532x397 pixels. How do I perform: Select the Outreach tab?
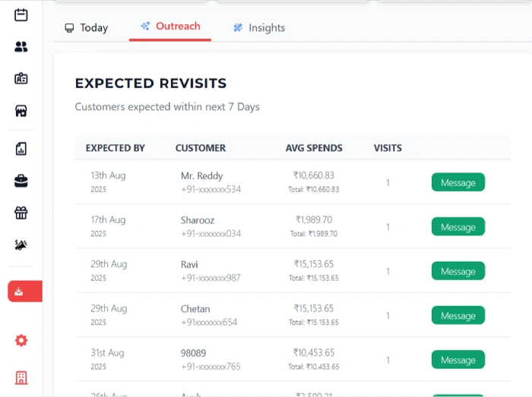tap(169, 27)
